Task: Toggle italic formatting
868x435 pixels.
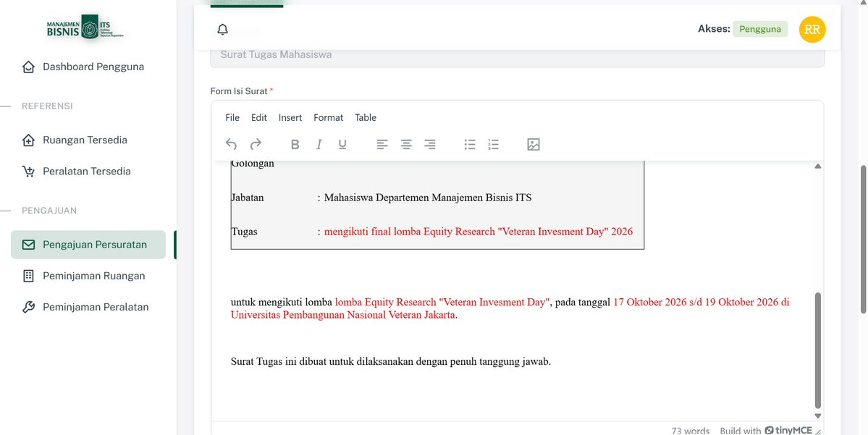Action: [x=319, y=145]
